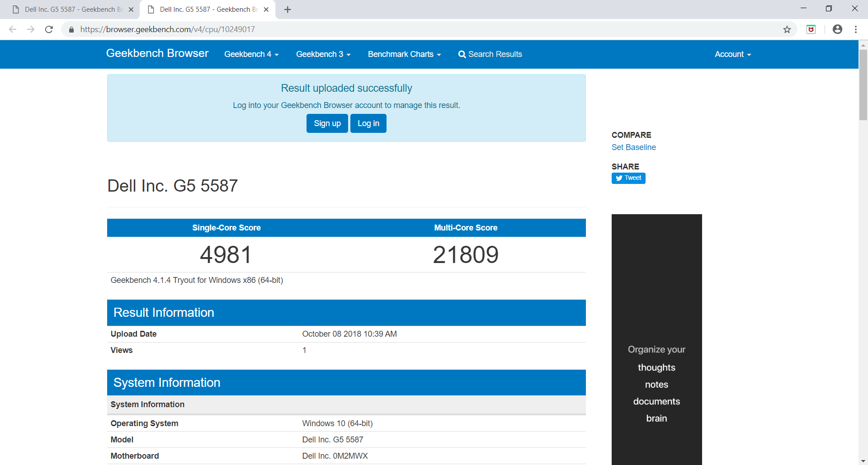Bookmark this page with star icon
This screenshot has width=868, height=465.
point(787,29)
